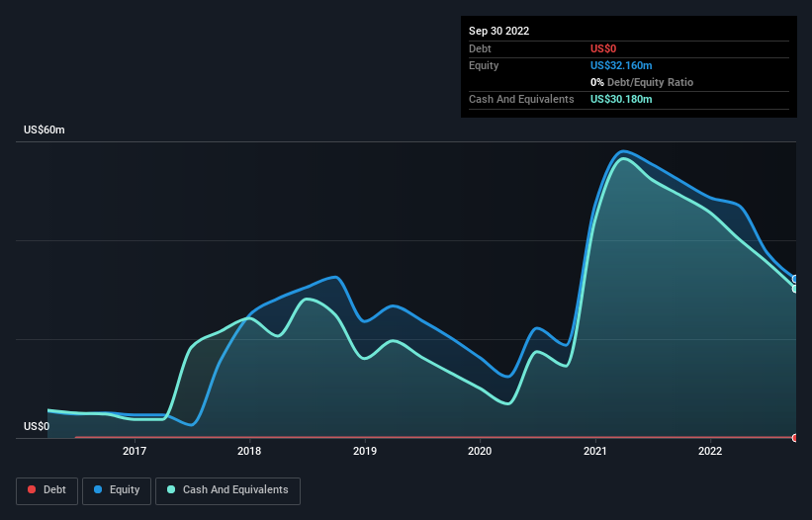Image resolution: width=812 pixels, height=520 pixels.
Task: Select the red Debt endpoint marker
Action: pyautogui.click(x=795, y=438)
